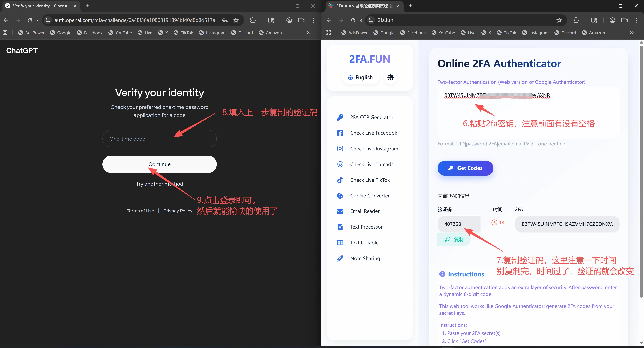Click the Try another method link
The height and width of the screenshot is (348, 644).
159,184
